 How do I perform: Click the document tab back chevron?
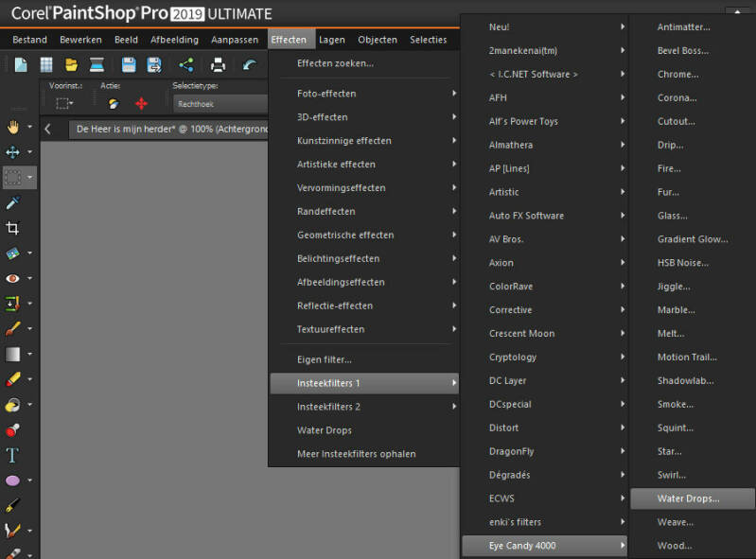[47, 129]
